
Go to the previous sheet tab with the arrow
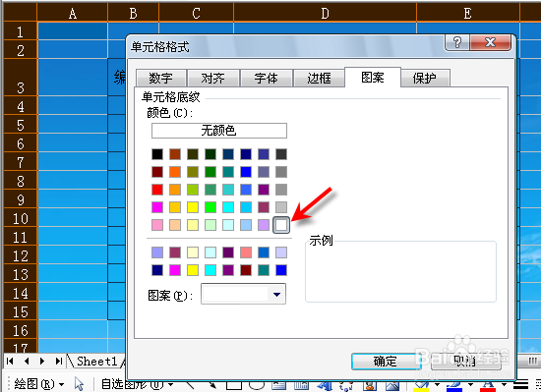(x=27, y=361)
